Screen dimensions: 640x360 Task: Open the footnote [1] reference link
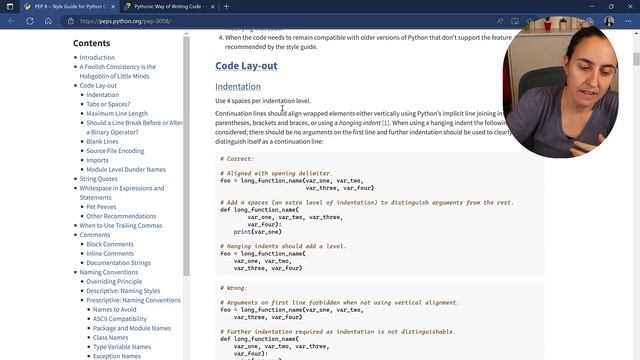coord(386,123)
